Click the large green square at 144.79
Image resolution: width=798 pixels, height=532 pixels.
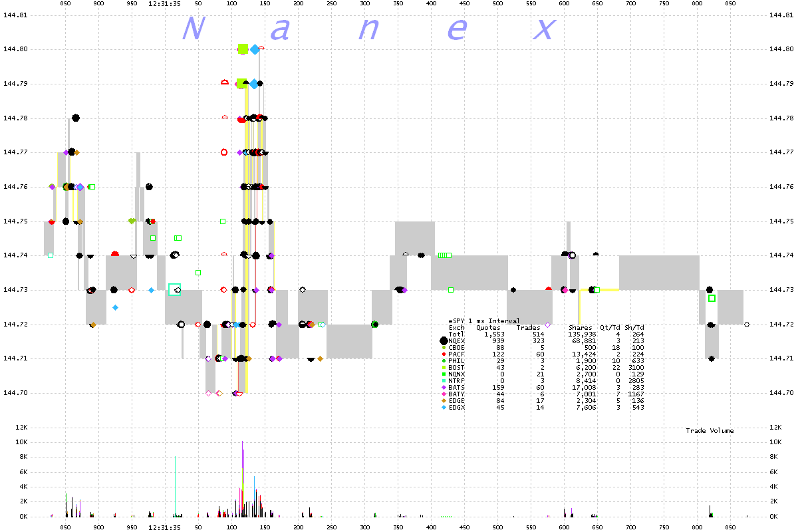[x=241, y=84]
